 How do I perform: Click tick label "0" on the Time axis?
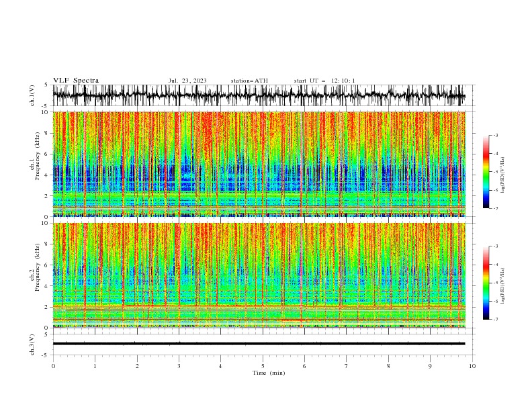53,366
